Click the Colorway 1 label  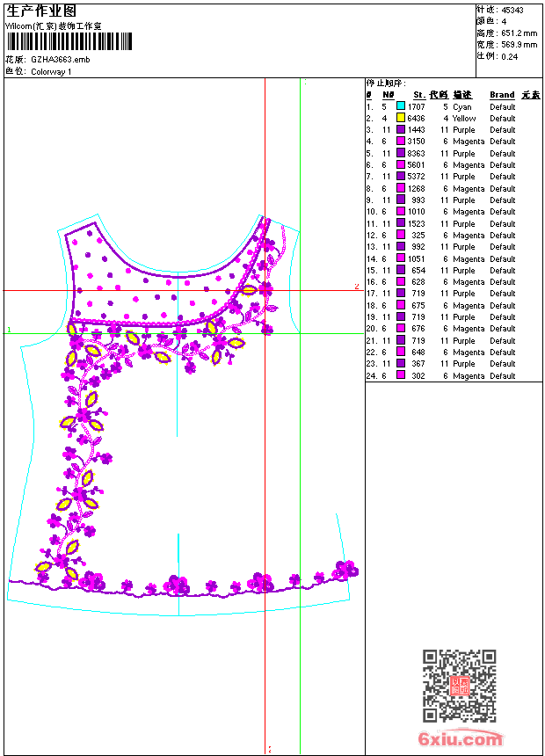point(51,71)
